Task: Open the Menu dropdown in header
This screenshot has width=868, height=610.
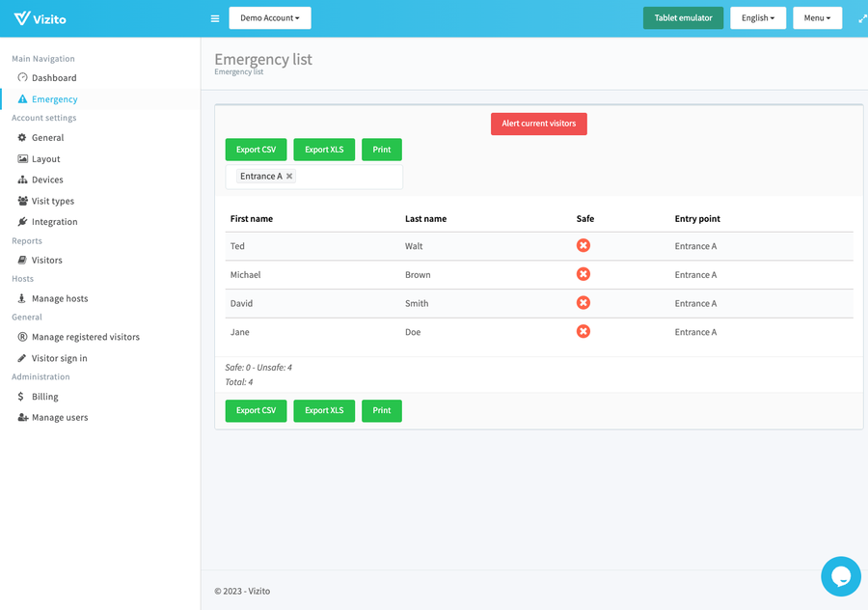Action: pyautogui.click(x=817, y=18)
